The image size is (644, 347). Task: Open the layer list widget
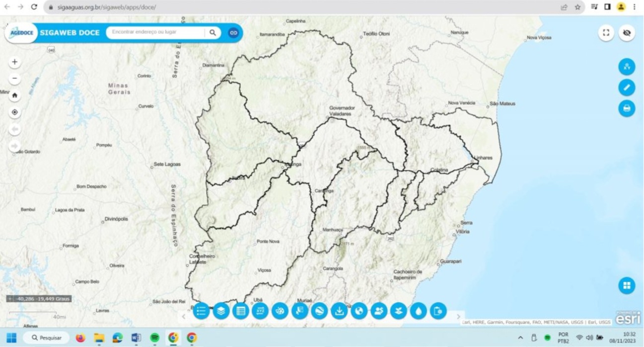pyautogui.click(x=221, y=311)
